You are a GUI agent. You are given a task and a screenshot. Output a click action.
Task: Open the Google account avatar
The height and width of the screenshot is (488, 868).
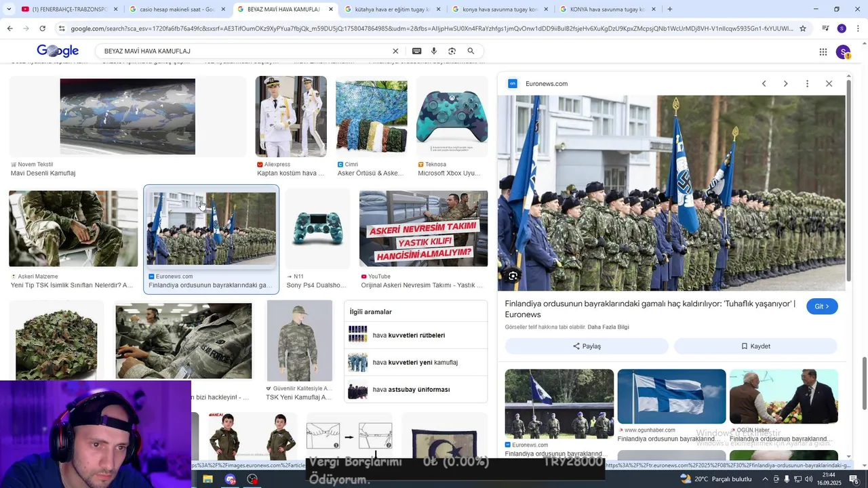coord(843,52)
